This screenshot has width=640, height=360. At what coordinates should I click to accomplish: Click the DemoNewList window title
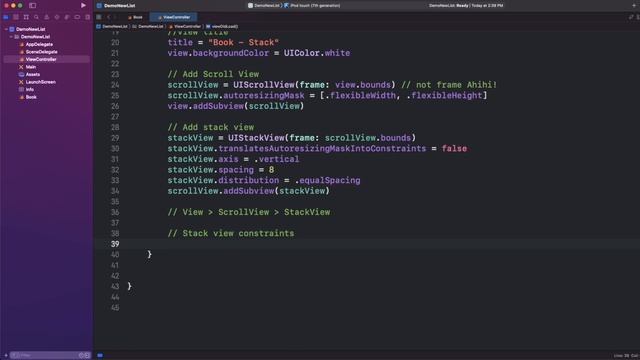coord(119,6)
